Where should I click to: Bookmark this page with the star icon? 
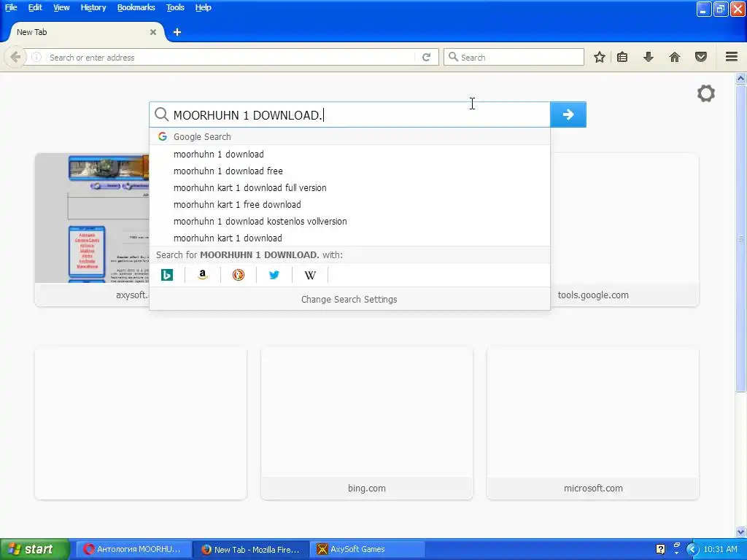600,57
